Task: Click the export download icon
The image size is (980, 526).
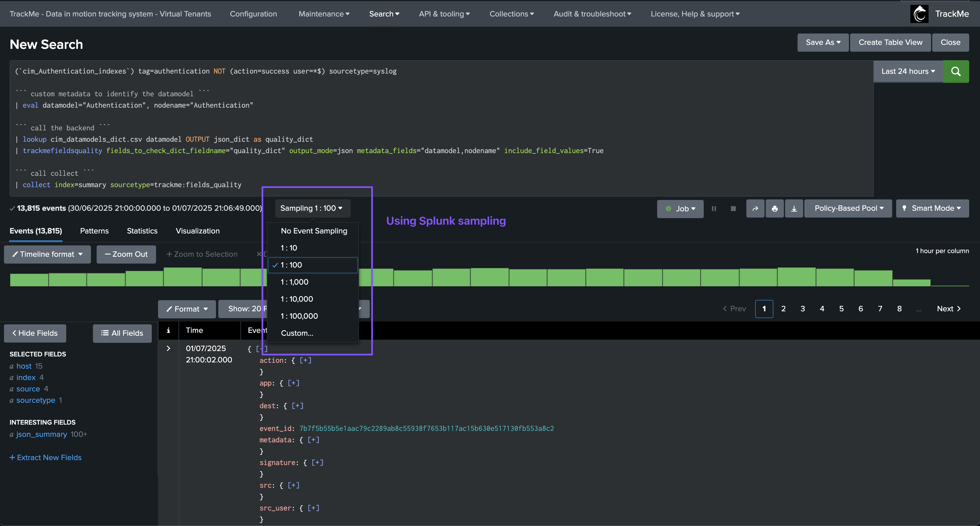Action: coord(794,209)
